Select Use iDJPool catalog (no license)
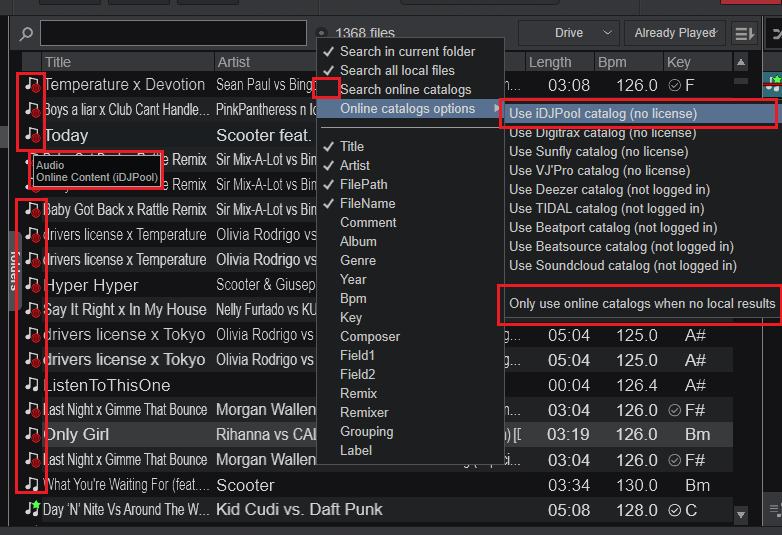Image resolution: width=782 pixels, height=535 pixels. click(640, 113)
